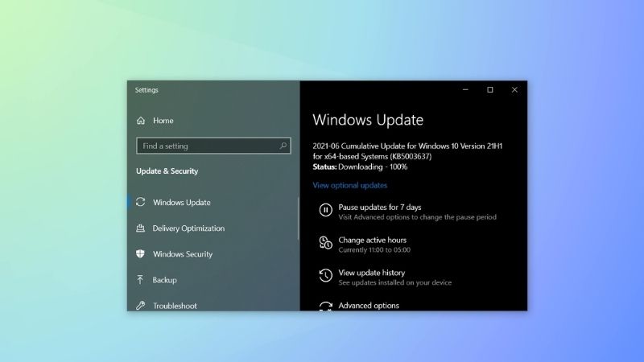644x362 pixels.
Task: Click 'Visit Advanced options to change' text
Action: [x=417, y=217]
